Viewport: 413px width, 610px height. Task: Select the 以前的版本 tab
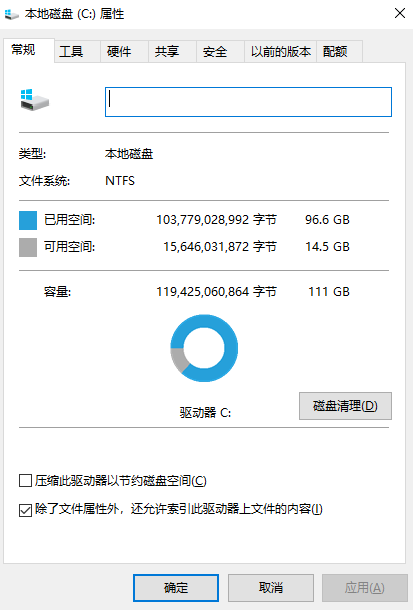[280, 51]
